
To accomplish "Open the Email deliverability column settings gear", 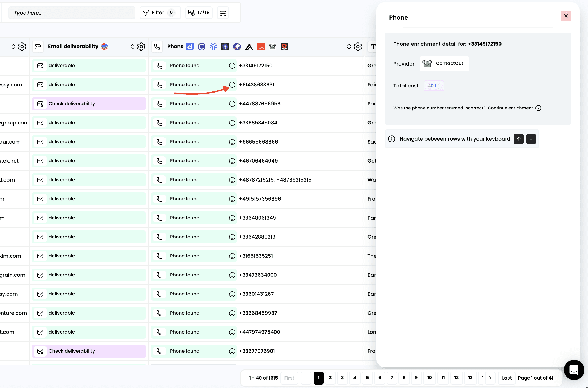I will [x=141, y=47].
